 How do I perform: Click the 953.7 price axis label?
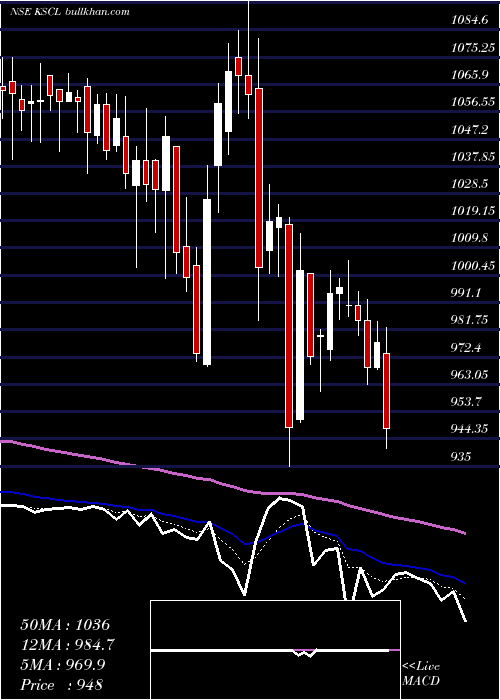pos(466,402)
